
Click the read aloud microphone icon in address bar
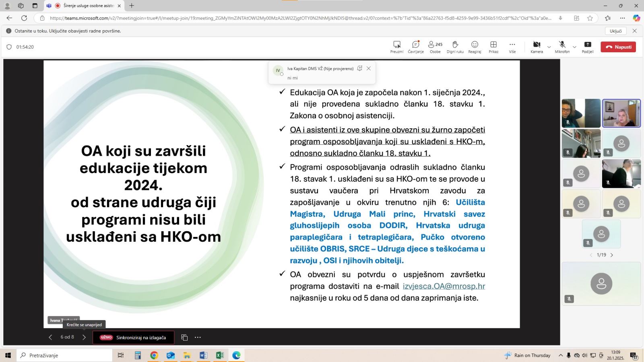pyautogui.click(x=560, y=18)
